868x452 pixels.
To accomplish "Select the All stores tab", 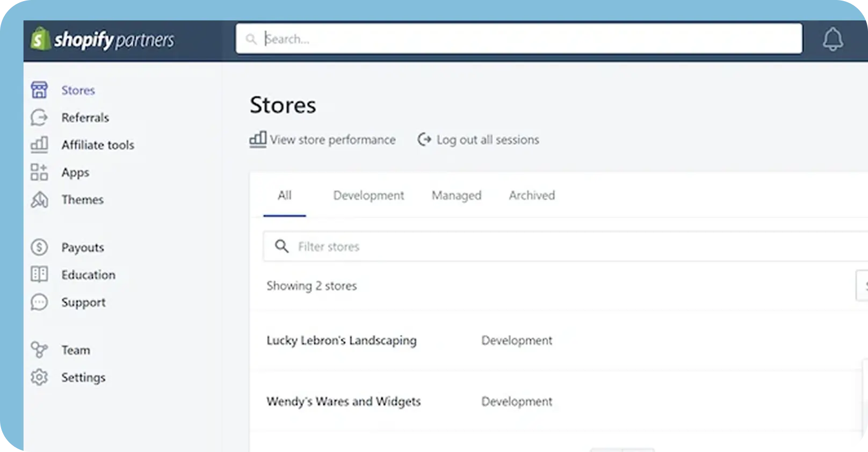I will tap(284, 195).
